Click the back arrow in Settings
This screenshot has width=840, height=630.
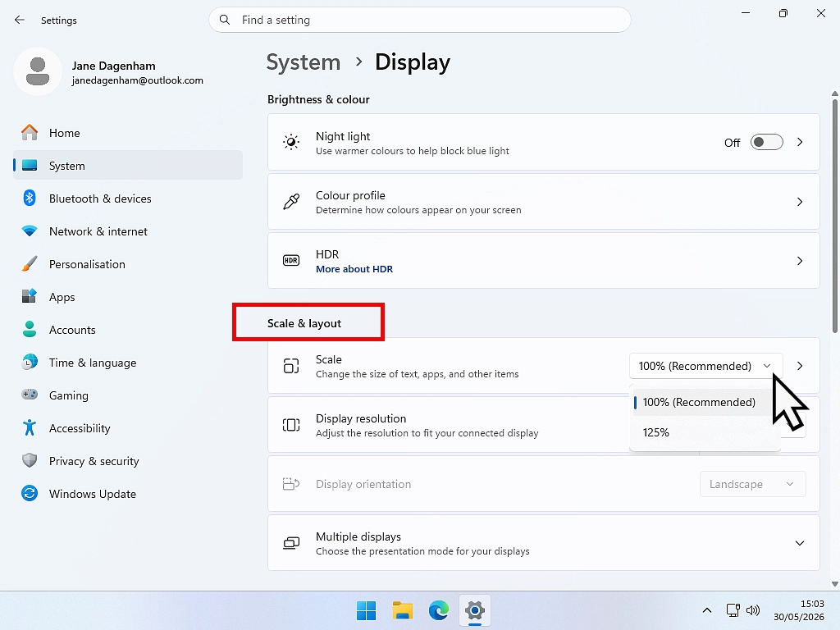click(20, 20)
